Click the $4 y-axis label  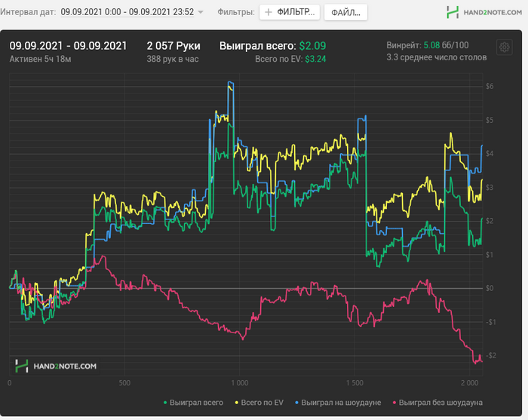point(490,154)
